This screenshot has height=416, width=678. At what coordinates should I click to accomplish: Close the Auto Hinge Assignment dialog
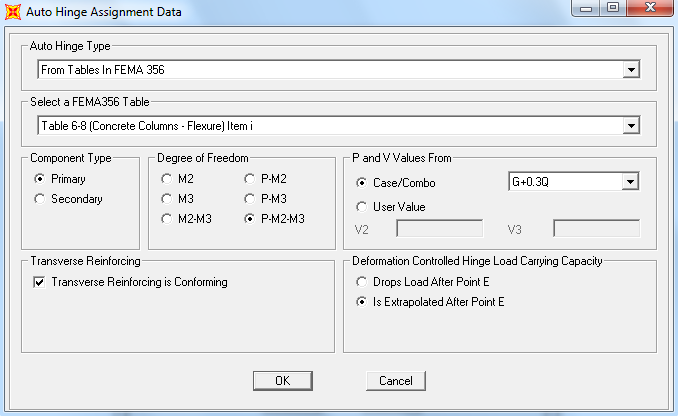point(650,8)
